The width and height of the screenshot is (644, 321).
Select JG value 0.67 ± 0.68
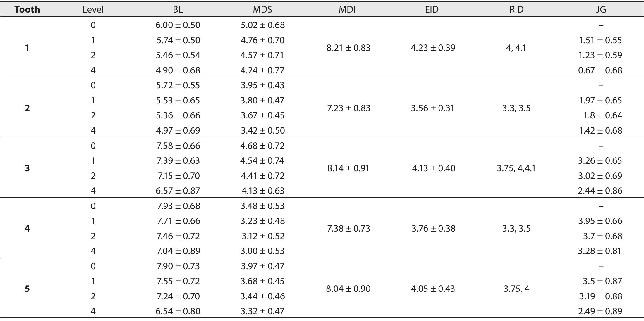pos(600,70)
